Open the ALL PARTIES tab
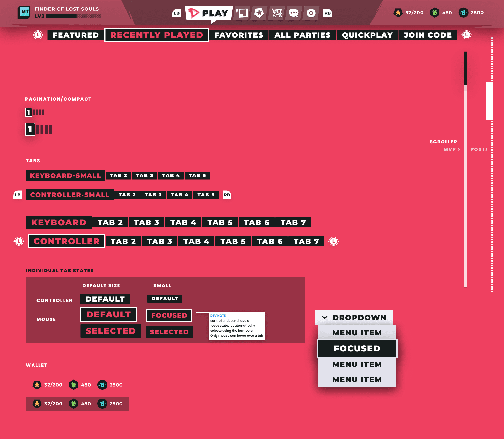Image resolution: width=504 pixels, height=439 pixels. pos(302,35)
